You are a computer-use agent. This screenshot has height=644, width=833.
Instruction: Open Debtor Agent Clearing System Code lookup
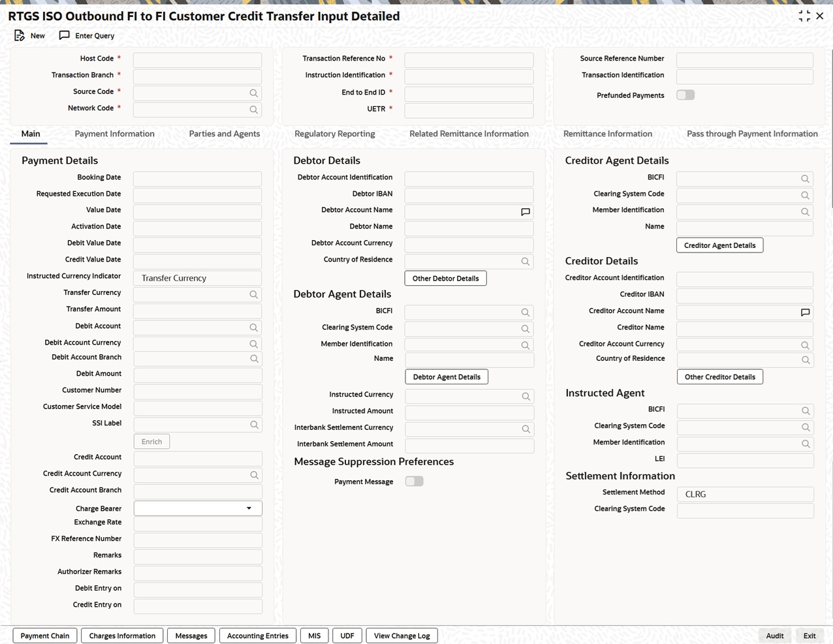pos(526,329)
